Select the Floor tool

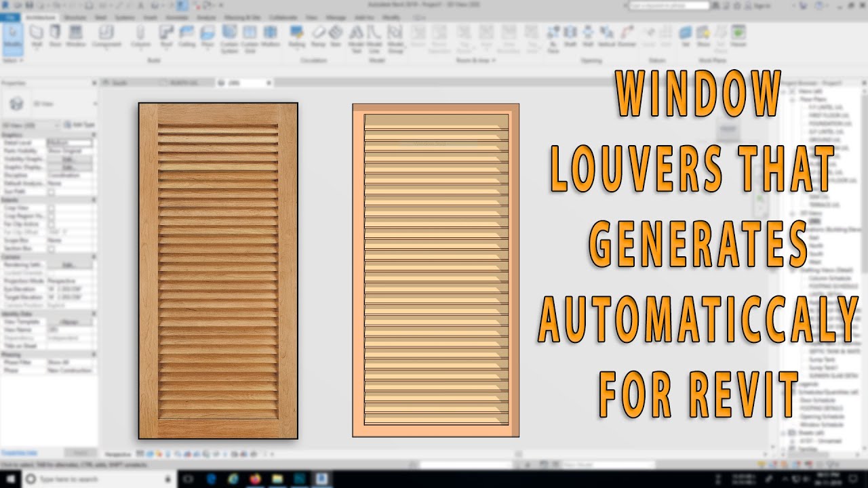tap(208, 36)
